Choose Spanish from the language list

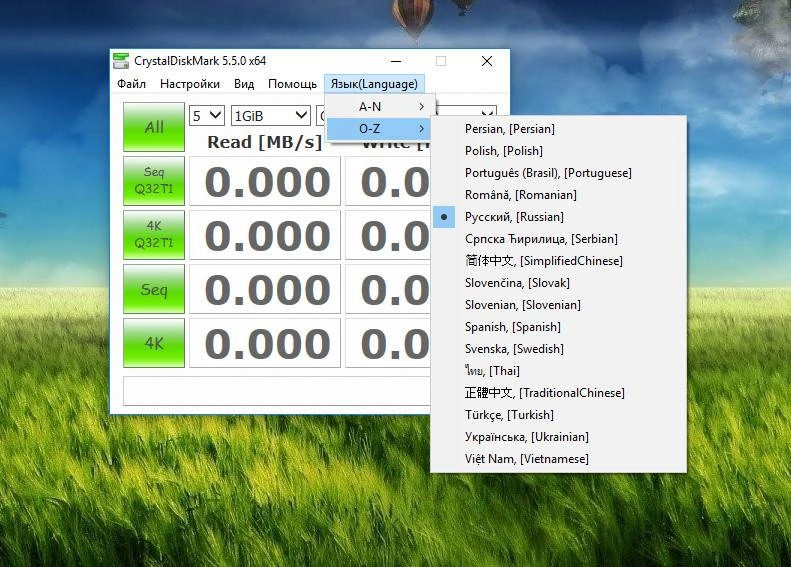point(558,327)
